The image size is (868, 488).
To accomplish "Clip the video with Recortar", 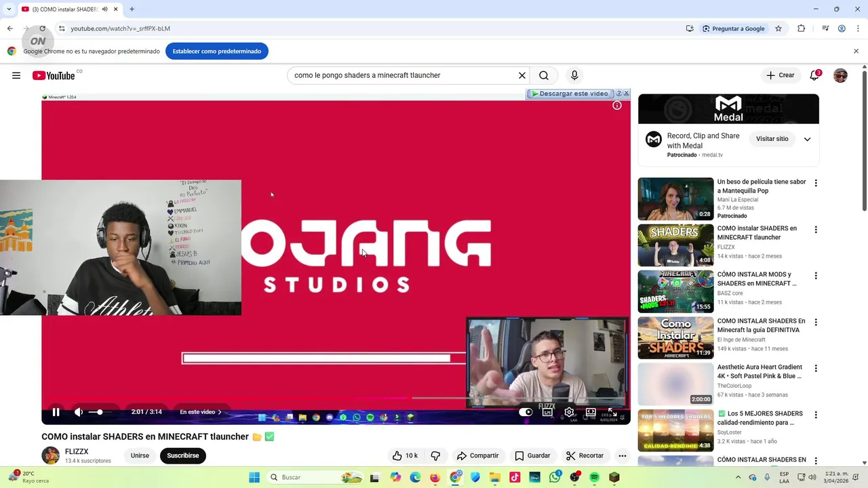I will (585, 455).
